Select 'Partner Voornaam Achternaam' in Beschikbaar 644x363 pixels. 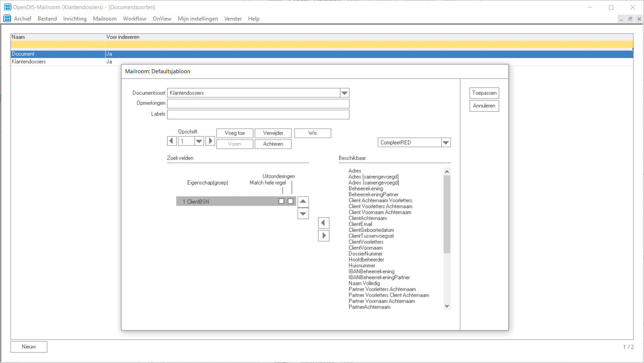[382, 301]
